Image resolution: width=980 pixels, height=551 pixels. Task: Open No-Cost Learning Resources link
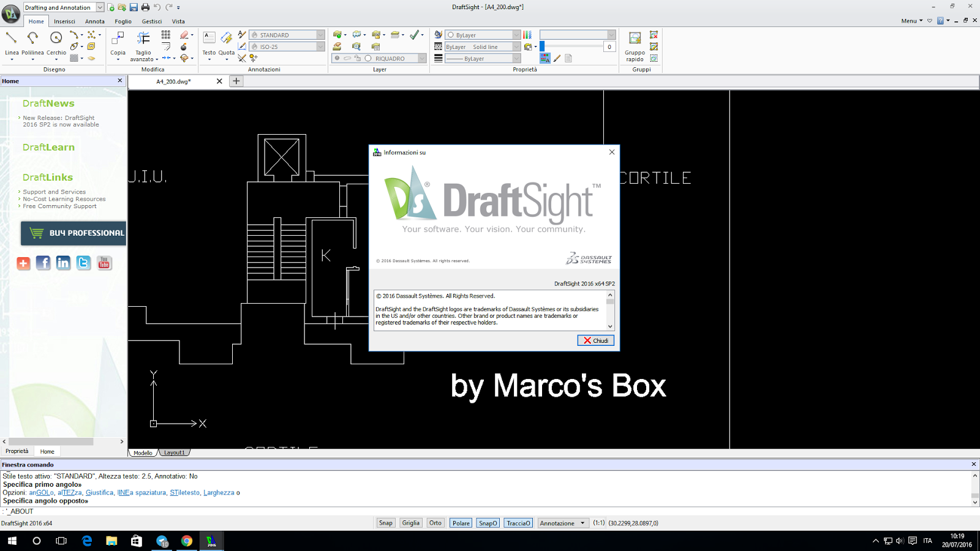tap(64, 199)
